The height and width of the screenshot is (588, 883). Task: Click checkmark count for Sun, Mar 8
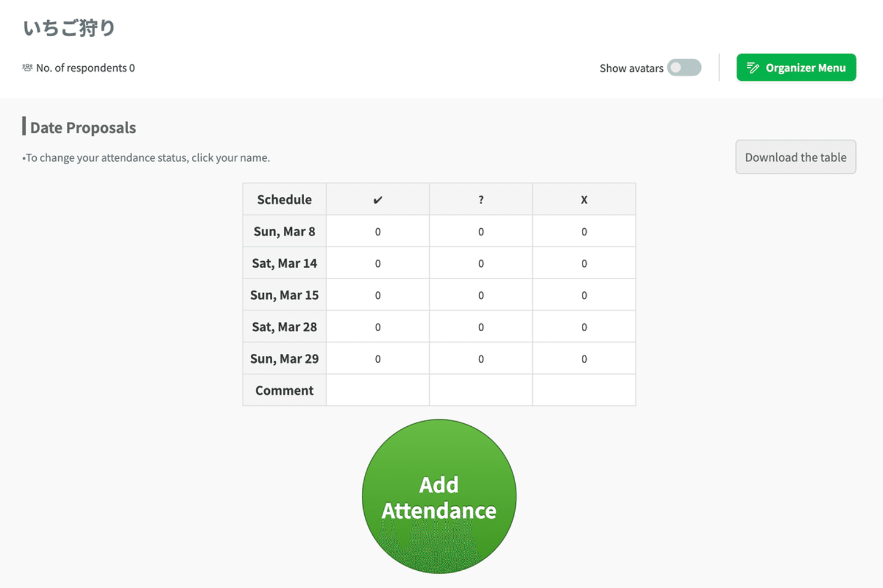378,232
